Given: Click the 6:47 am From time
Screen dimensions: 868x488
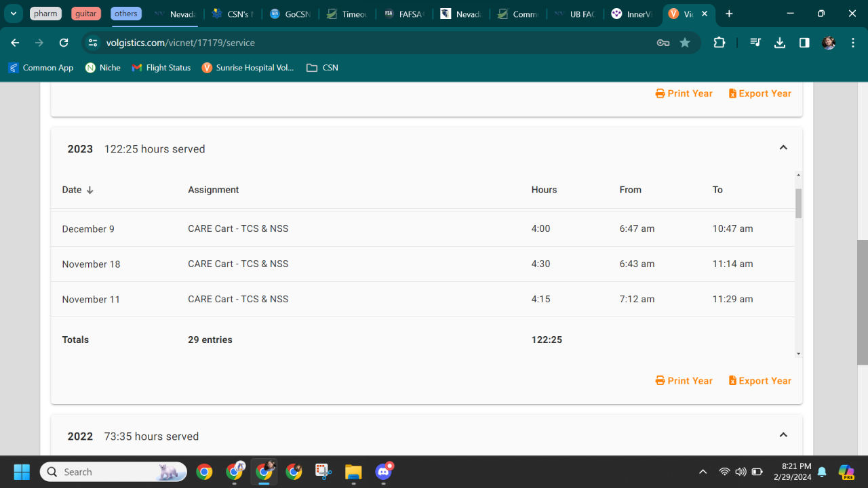Looking at the screenshot, I should point(637,229).
